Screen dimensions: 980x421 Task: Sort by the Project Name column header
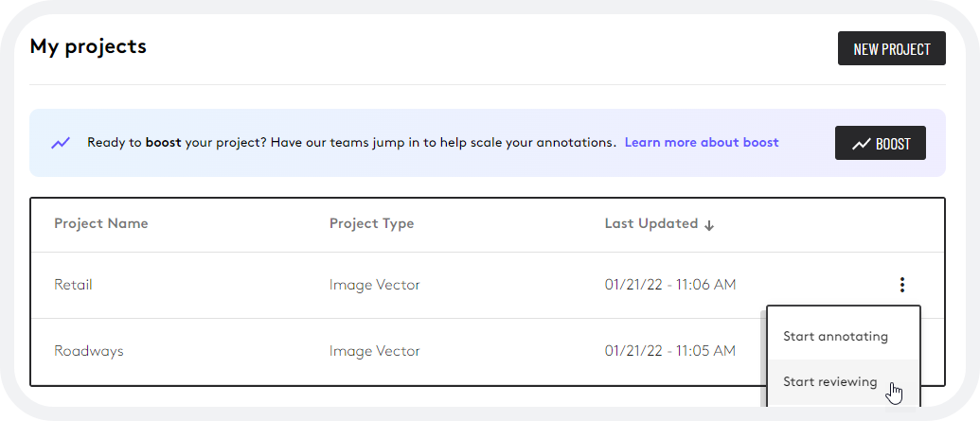click(101, 223)
